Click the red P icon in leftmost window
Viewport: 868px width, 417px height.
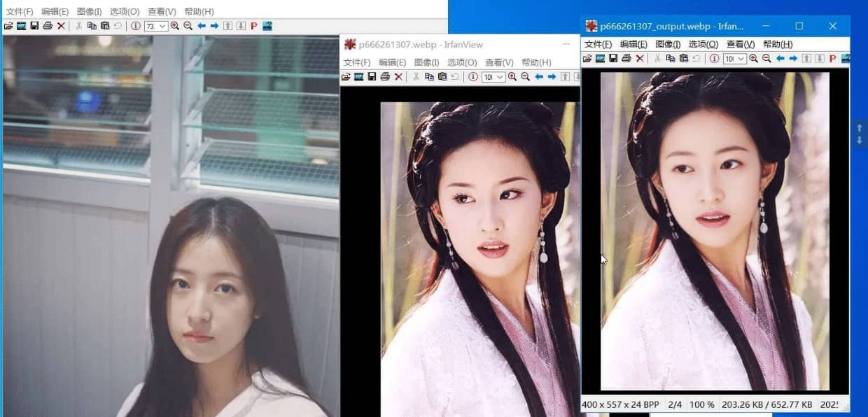pos(253,26)
